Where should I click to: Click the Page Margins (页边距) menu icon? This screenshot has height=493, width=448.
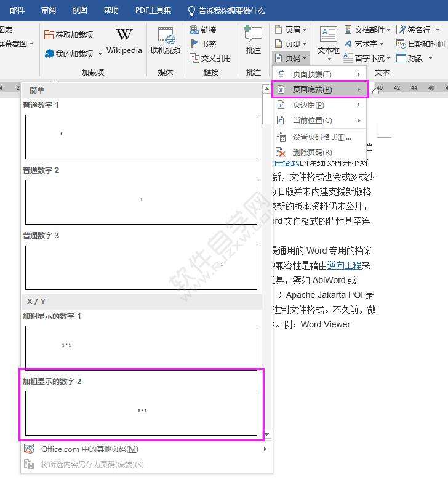point(281,105)
